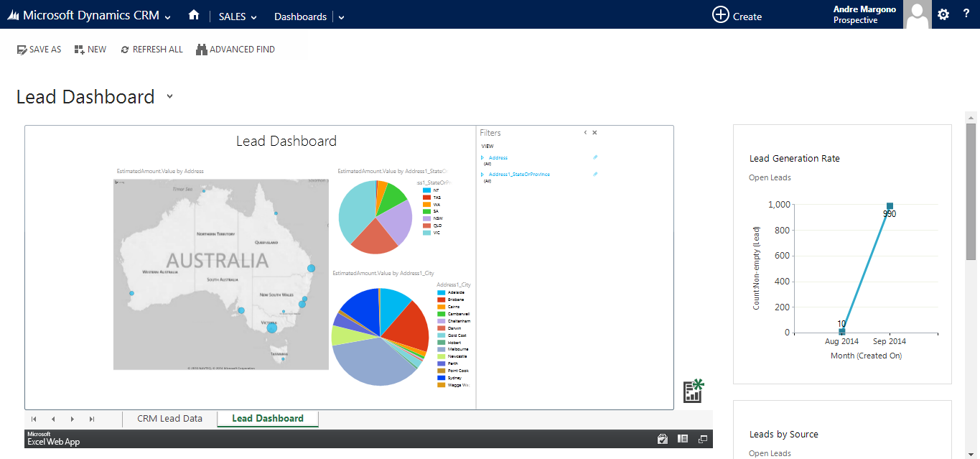Select the Lead Dashboard sheet tab
The width and height of the screenshot is (980, 459).
pos(267,419)
